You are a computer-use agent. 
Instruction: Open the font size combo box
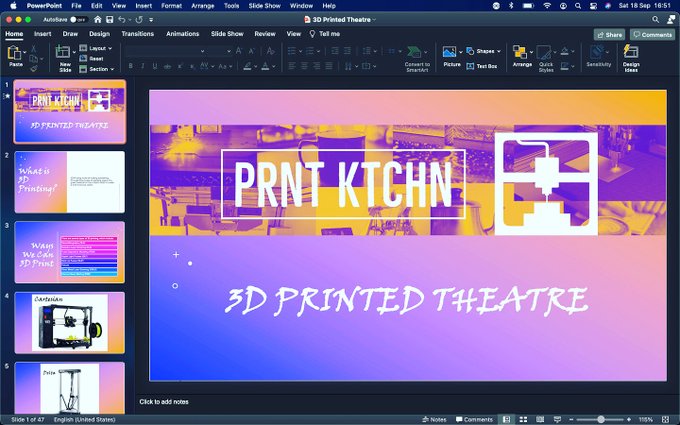tap(220, 51)
